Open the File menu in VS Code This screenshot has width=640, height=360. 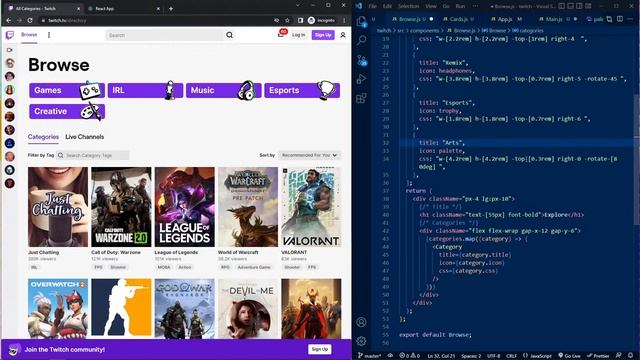pyautogui.click(x=373, y=6)
